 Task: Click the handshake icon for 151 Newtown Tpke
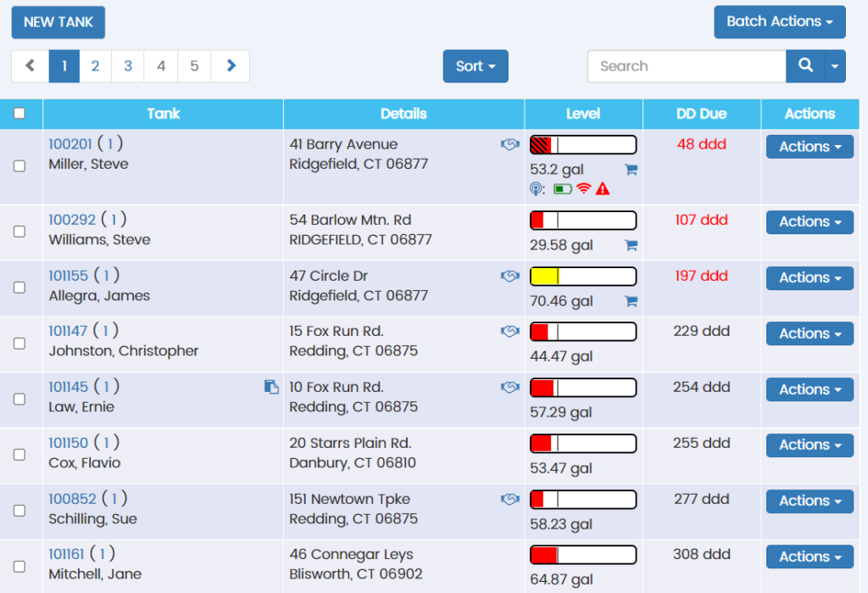[509, 499]
